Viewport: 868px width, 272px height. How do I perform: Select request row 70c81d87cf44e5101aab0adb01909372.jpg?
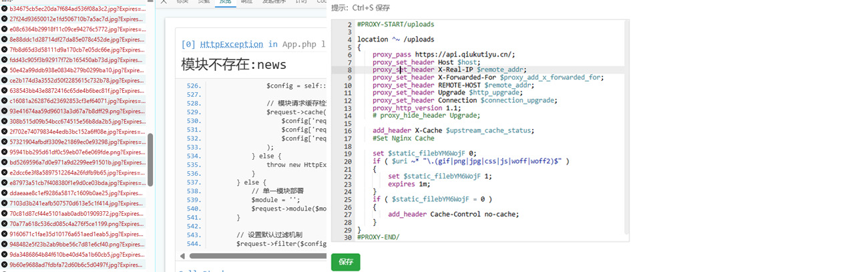[x=72, y=213]
